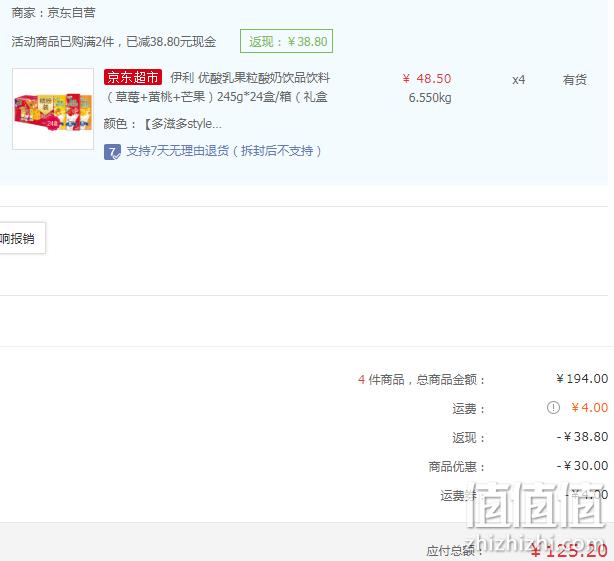Click the shipping fee info icon

click(x=553, y=408)
